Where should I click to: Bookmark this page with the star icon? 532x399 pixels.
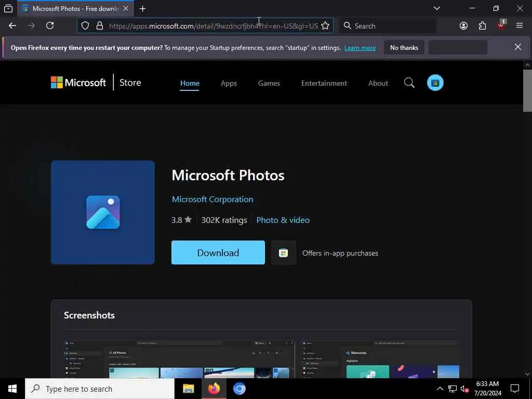pos(325,26)
